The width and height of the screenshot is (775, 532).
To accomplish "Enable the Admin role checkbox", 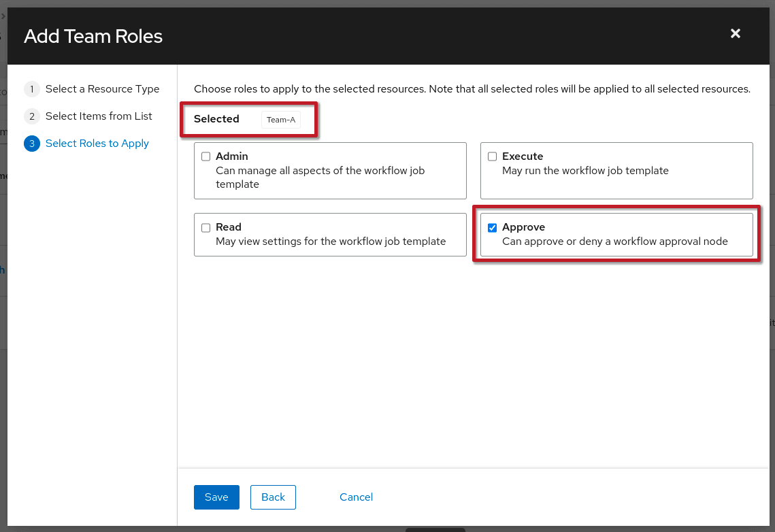I will [x=206, y=157].
